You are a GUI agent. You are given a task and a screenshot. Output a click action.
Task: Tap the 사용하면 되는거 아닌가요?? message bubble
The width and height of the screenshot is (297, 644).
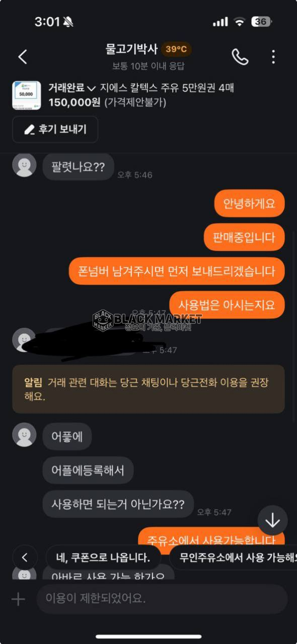(x=118, y=504)
